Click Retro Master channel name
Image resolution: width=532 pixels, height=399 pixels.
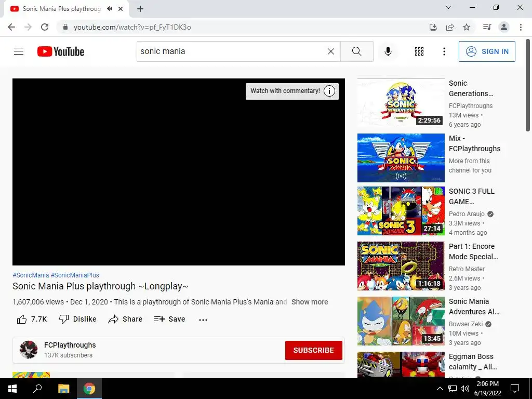(467, 269)
